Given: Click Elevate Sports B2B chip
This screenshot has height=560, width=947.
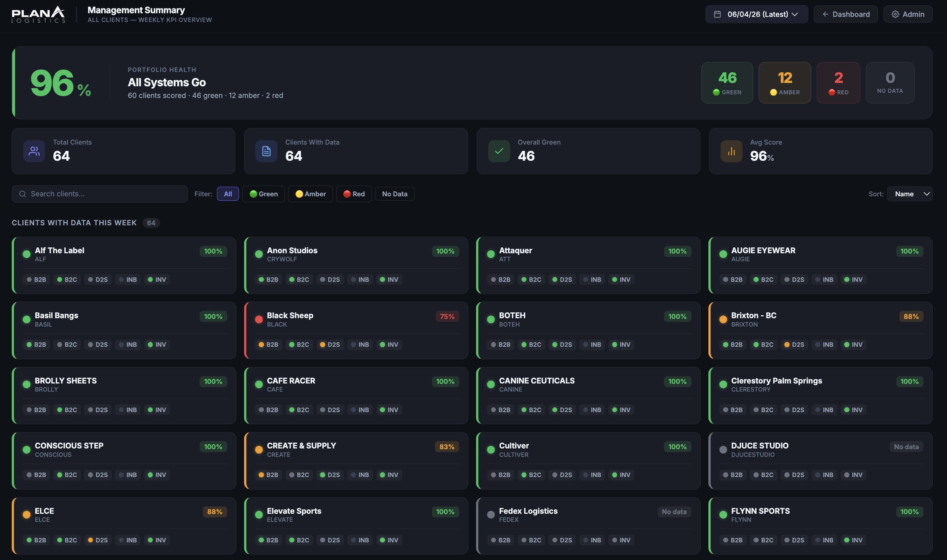Looking at the screenshot, I should [x=269, y=540].
